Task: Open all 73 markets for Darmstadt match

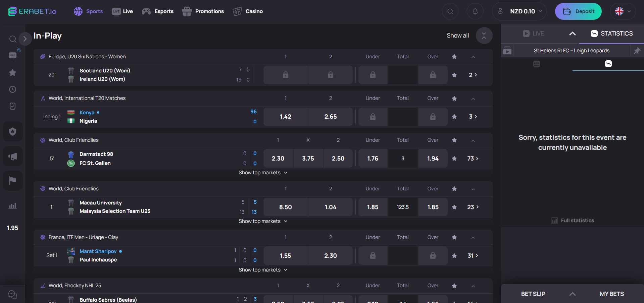Action: pos(473,159)
